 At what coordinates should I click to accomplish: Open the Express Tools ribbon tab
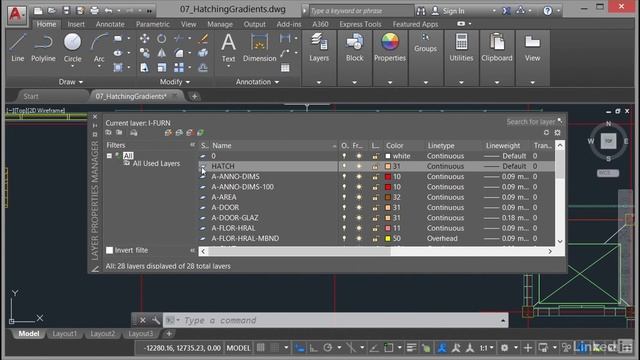(360, 24)
